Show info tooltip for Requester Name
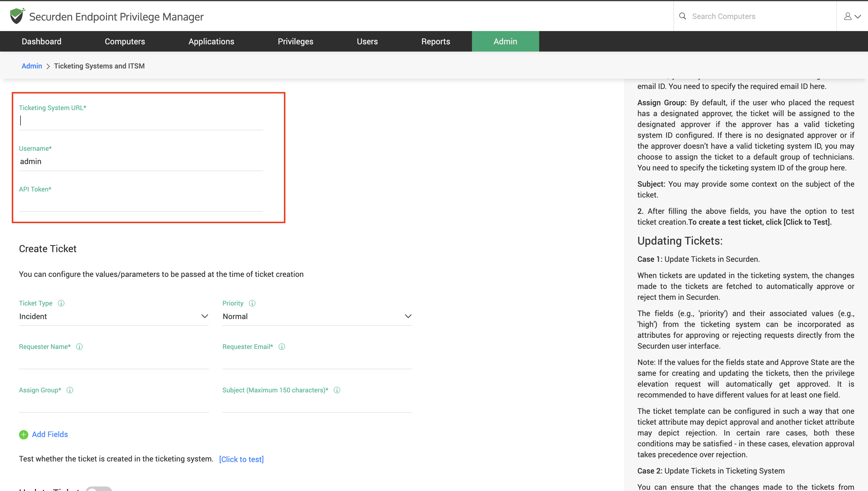 [x=79, y=347]
